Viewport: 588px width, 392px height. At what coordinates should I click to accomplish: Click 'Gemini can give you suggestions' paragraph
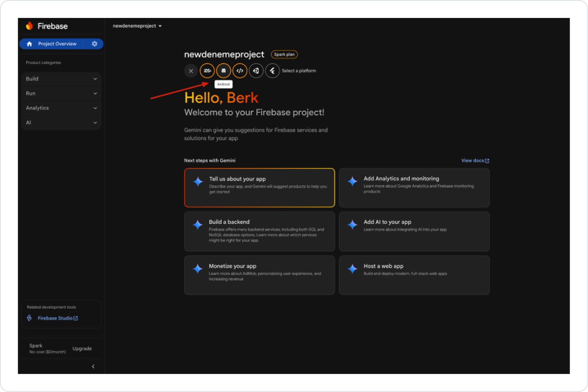pyautogui.click(x=256, y=134)
